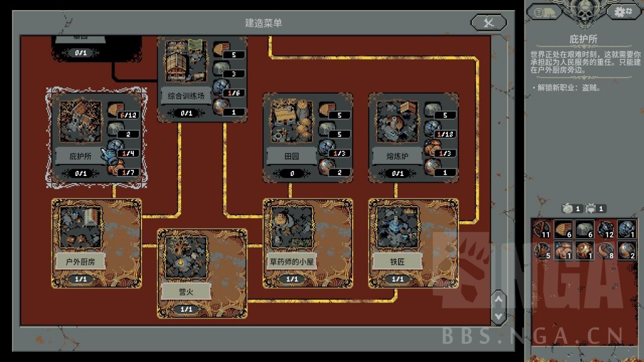
Task: Click the 庇护所 name plate on its card
Action: click(80, 156)
